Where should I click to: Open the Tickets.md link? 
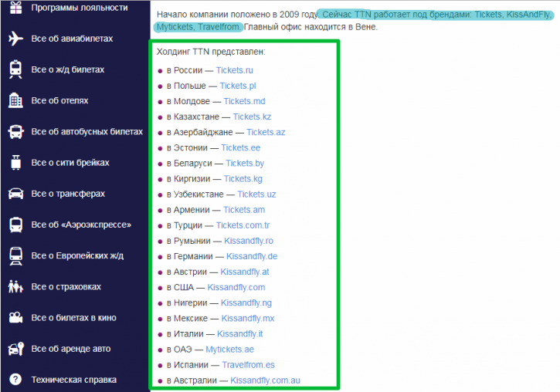coord(244,101)
